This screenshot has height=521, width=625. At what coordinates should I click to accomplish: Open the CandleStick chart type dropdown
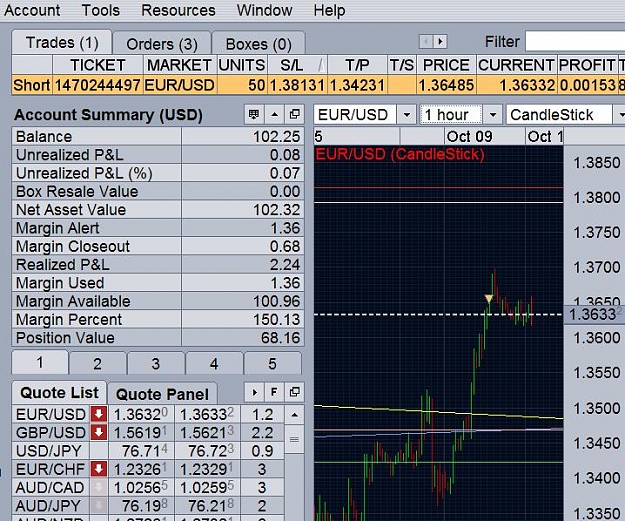(619, 115)
